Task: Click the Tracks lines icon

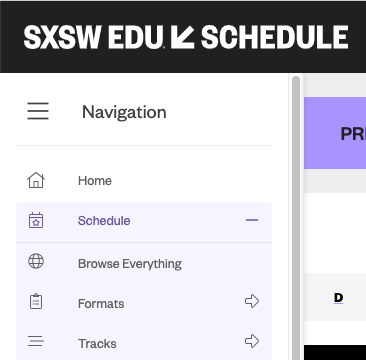Action: pos(36,341)
